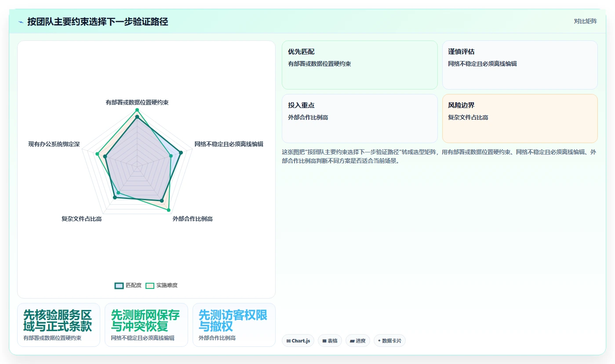Toggle the 匹配度 legend swatch

119,285
